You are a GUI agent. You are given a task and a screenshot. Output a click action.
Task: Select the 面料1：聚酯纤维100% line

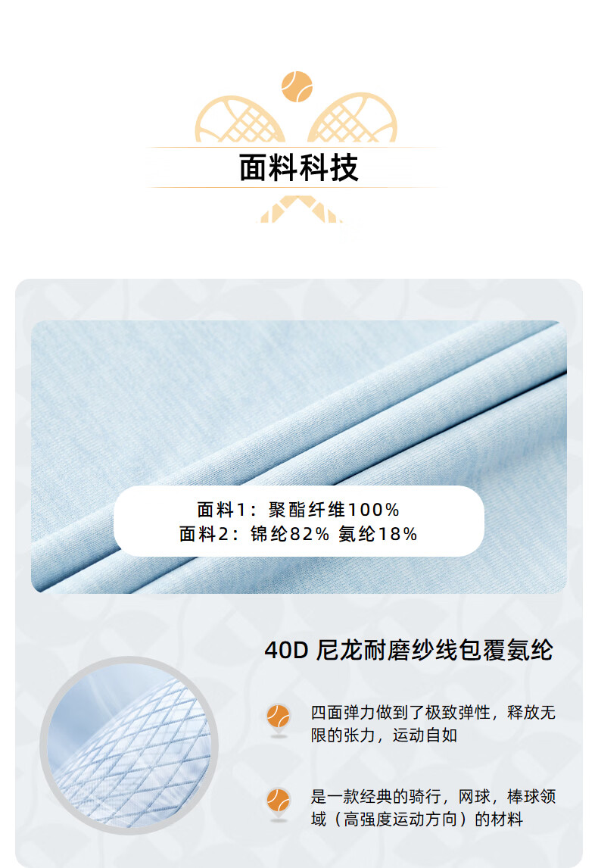(298, 509)
